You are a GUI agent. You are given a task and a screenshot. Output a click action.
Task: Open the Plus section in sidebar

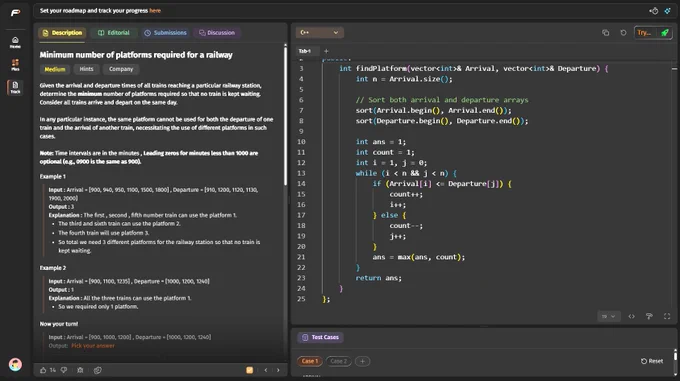(x=15, y=65)
